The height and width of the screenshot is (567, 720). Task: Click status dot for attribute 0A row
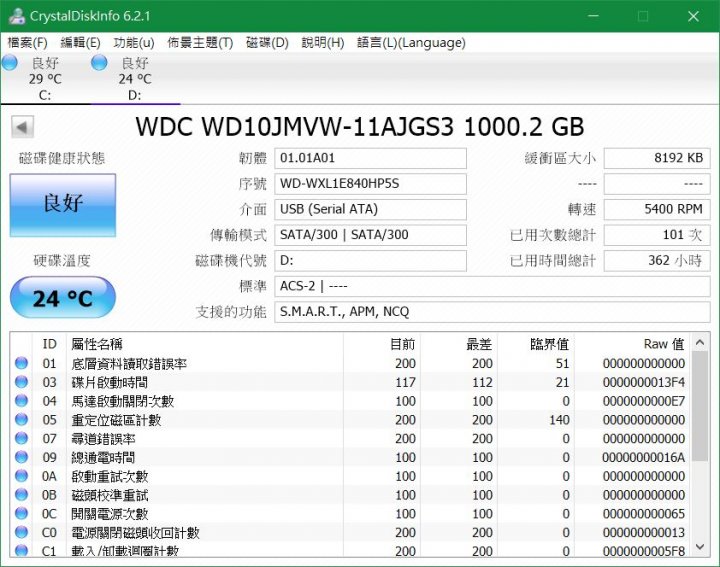[21, 476]
